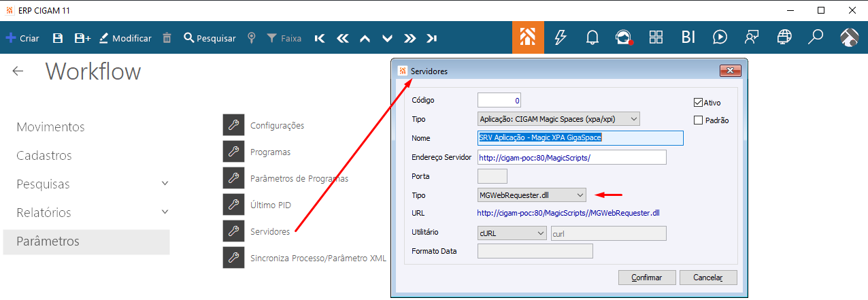Viewport: 868px width, 300px height.
Task: Click the Formato Data field
Action: (535, 251)
